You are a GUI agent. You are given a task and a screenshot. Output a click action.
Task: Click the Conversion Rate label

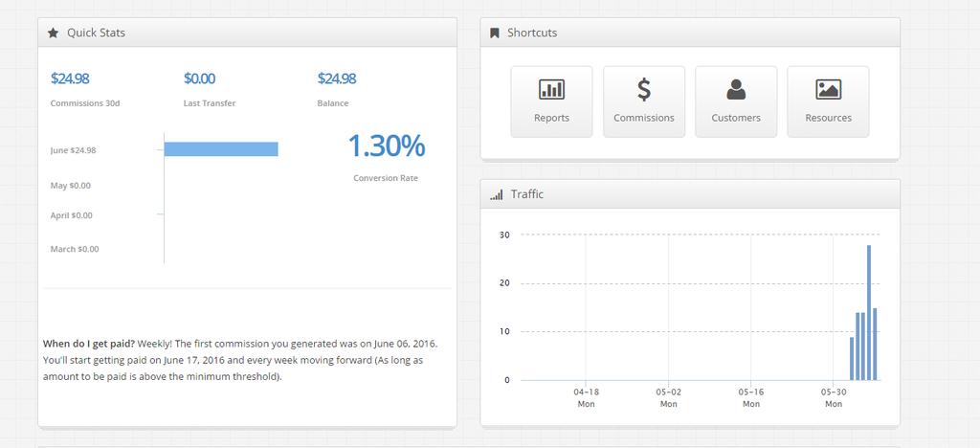(386, 178)
